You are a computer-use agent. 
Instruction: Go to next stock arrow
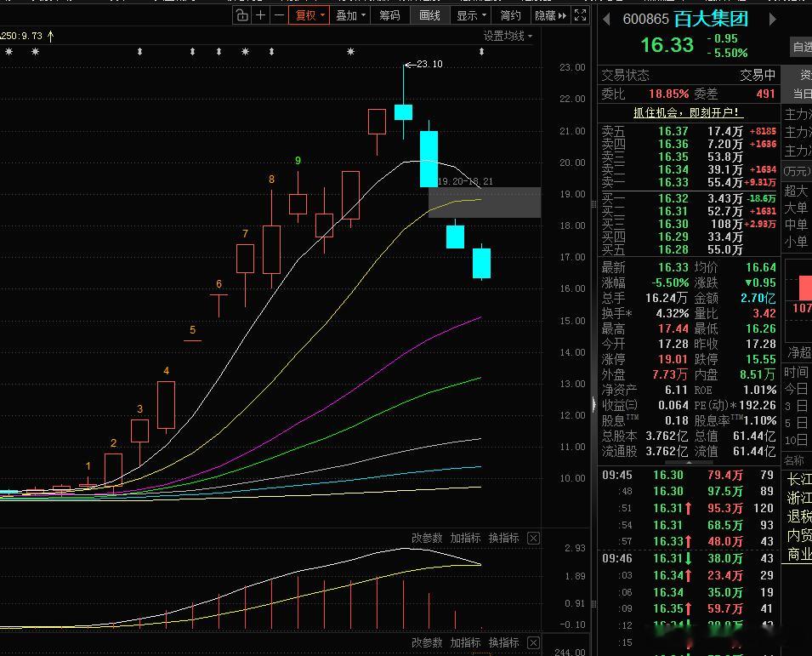click(x=773, y=20)
